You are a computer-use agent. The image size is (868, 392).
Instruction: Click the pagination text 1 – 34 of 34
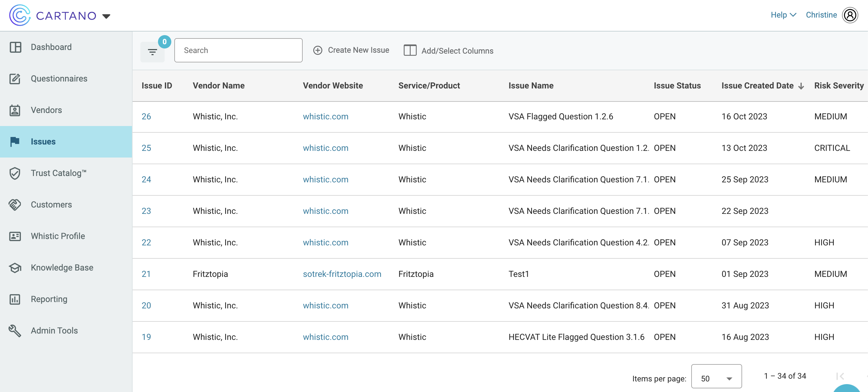pos(785,376)
